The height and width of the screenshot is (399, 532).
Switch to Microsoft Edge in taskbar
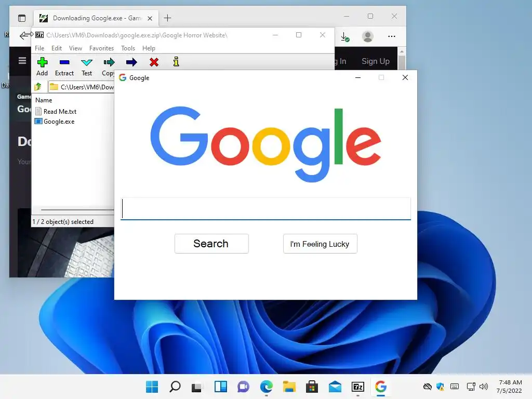coord(267,387)
